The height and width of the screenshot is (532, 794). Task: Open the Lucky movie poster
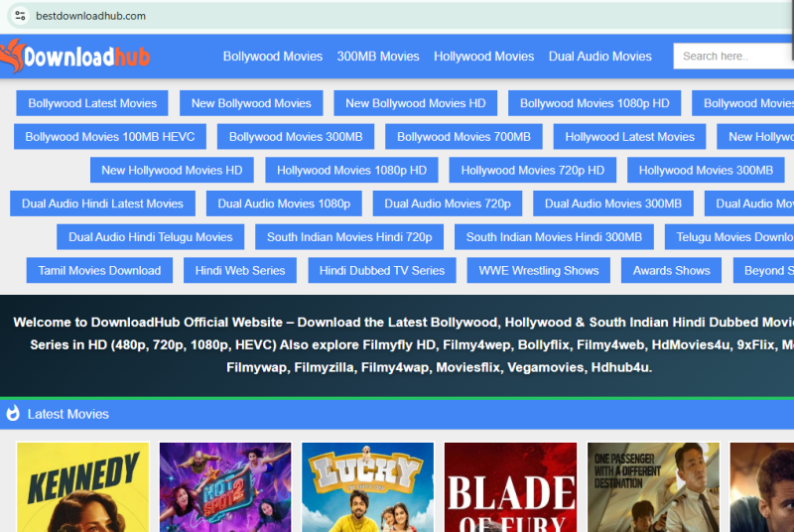[367, 487]
